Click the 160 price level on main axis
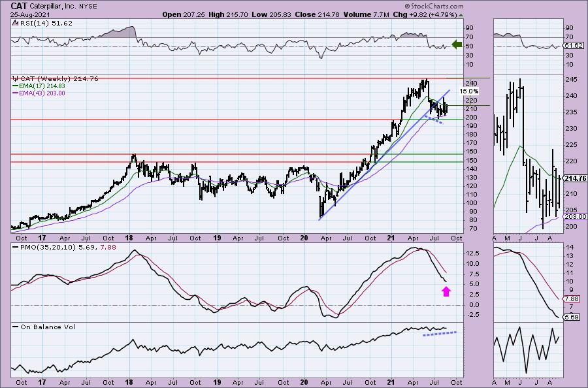Screen dimensions: 588x388 tap(471, 152)
